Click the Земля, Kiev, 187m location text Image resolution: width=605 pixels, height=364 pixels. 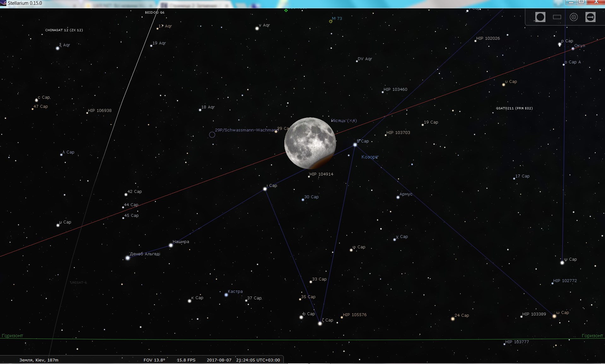click(x=39, y=360)
